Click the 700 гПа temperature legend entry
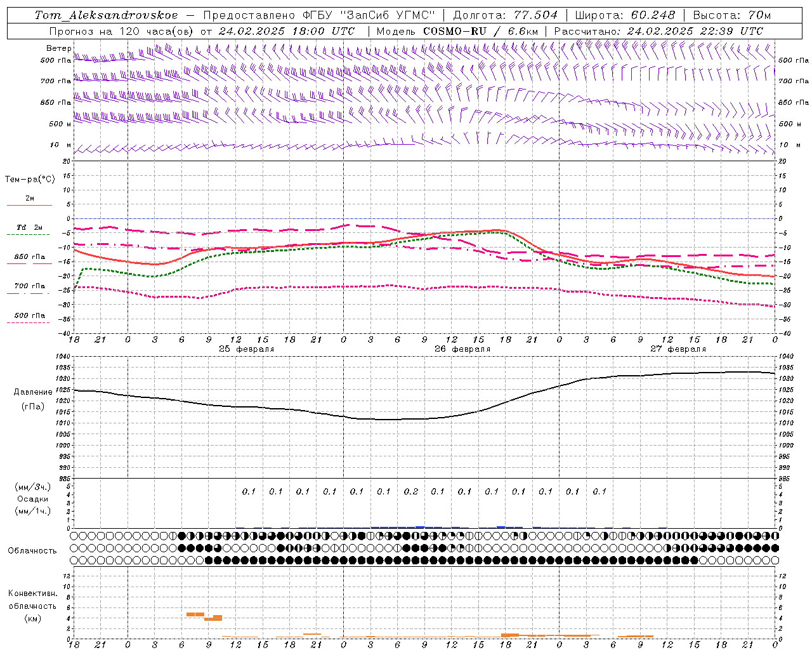Viewport: 812px width, 650px height. [29, 286]
